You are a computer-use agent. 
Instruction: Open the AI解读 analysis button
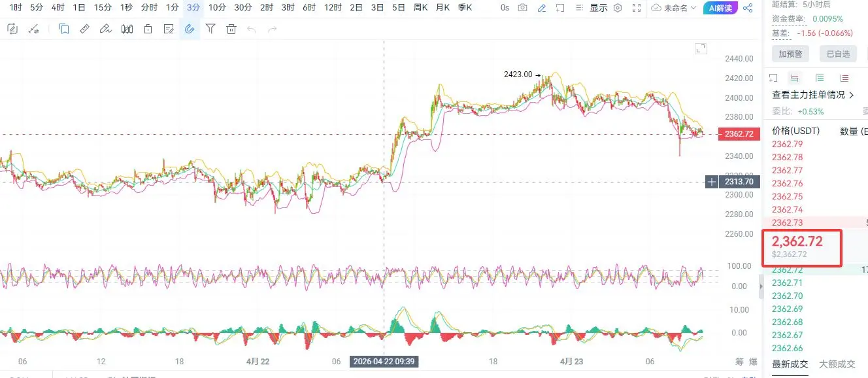pyautogui.click(x=722, y=8)
